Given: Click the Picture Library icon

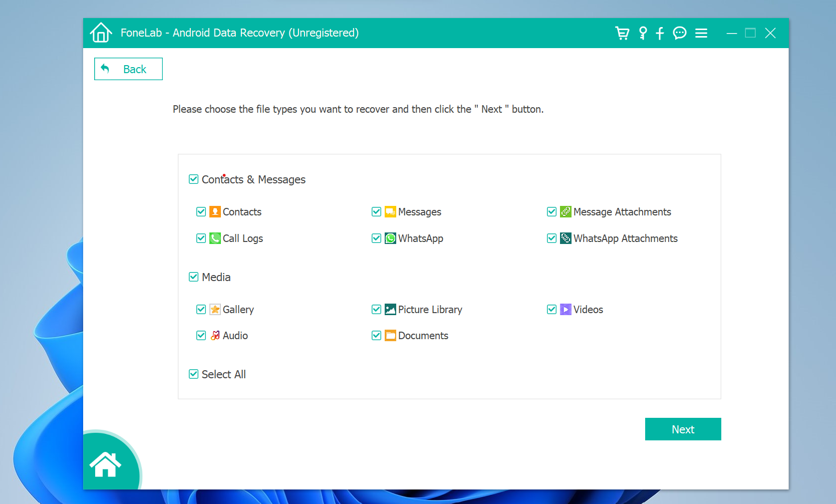Looking at the screenshot, I should pos(390,309).
